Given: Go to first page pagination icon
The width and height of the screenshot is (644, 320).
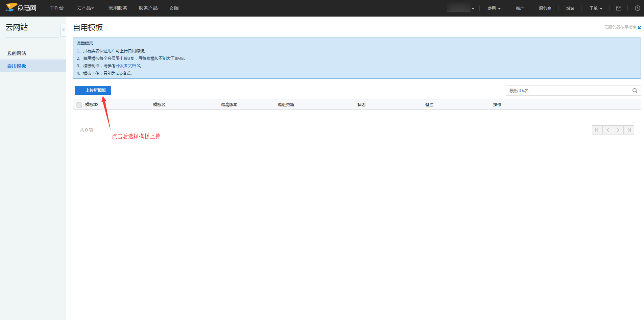Looking at the screenshot, I should (x=597, y=130).
